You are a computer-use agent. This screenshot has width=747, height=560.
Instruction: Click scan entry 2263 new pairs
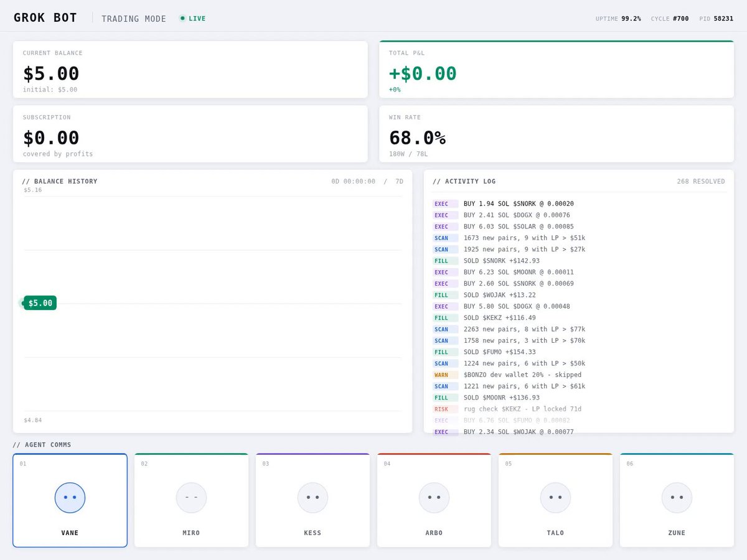pyautogui.click(x=579, y=329)
